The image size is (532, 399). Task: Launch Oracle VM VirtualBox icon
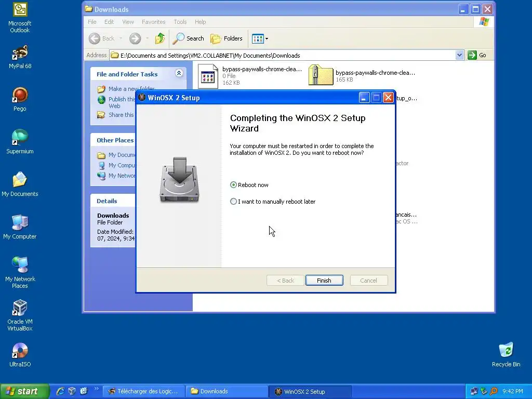pos(20,315)
